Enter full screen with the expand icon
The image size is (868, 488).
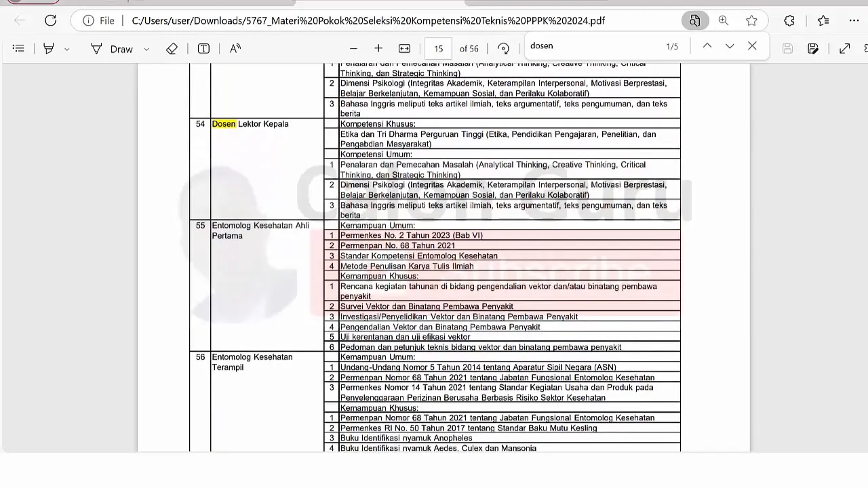coord(844,48)
